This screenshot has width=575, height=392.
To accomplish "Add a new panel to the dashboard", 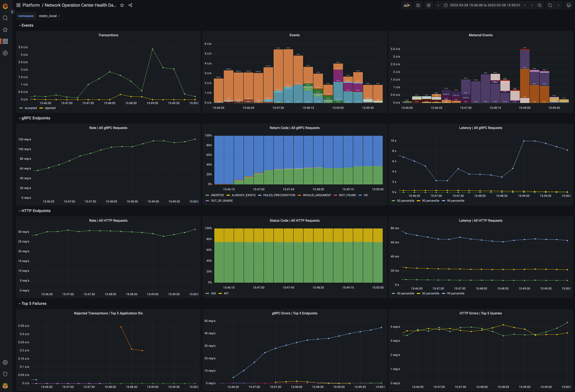I will coord(407,5).
